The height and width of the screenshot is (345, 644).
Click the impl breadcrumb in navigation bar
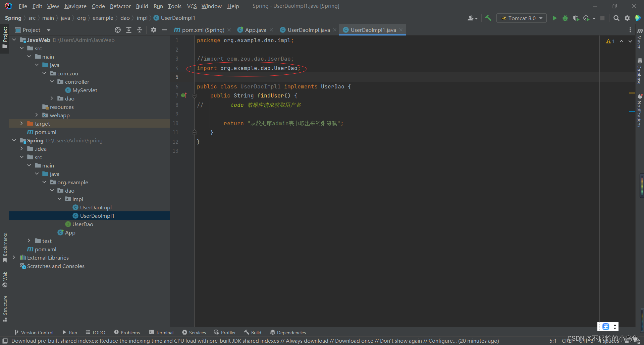point(142,18)
